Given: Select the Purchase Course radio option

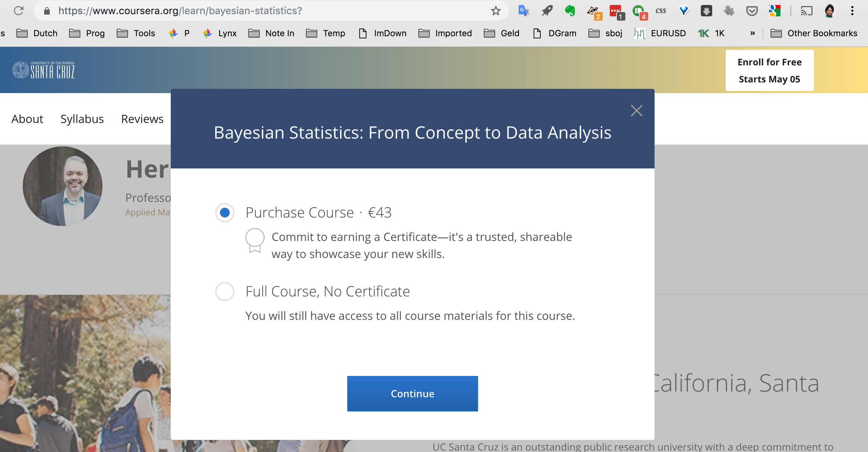Looking at the screenshot, I should tap(224, 212).
